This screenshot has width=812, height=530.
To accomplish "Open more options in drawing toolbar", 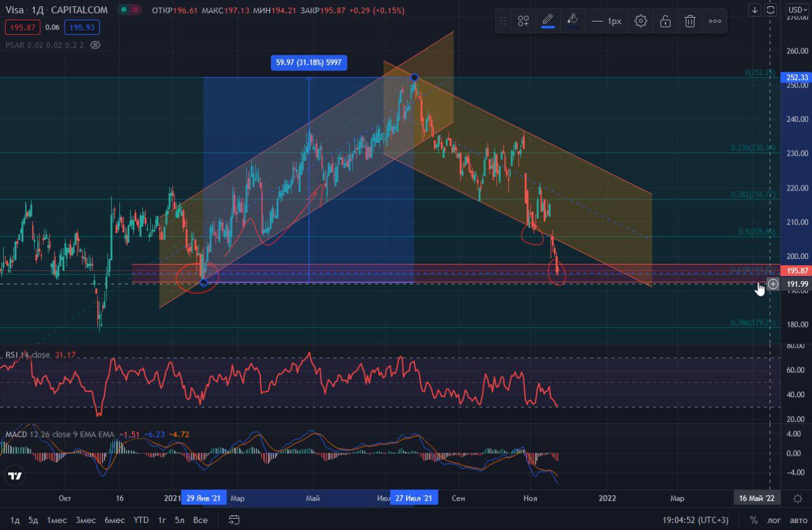I will click(x=715, y=21).
